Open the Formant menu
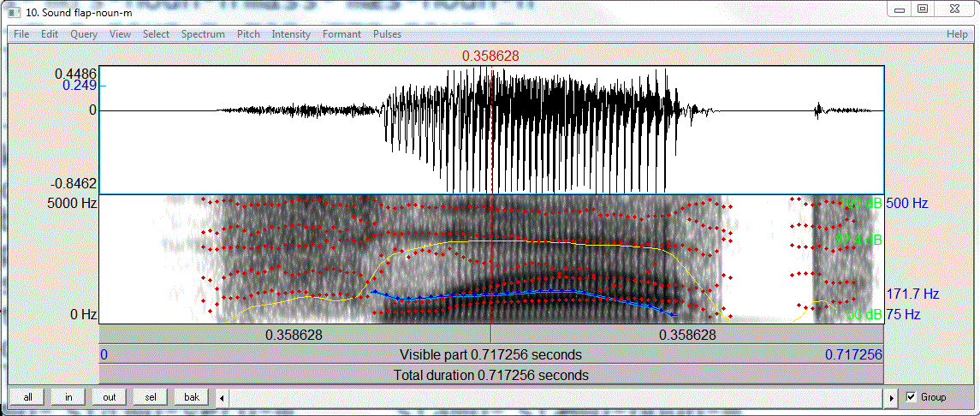 click(342, 34)
